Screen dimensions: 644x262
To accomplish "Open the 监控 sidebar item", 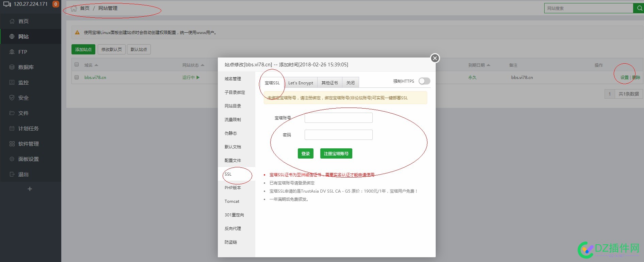I will [31, 82].
